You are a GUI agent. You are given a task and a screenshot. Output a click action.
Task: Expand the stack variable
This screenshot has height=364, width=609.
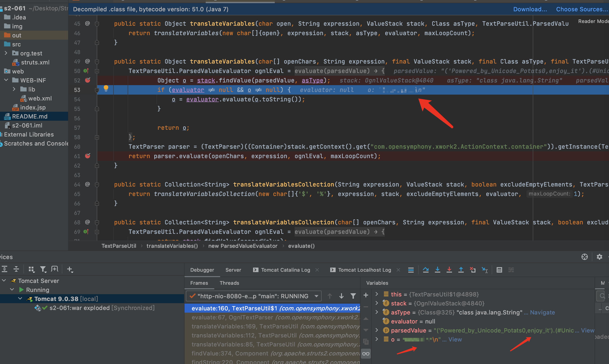[377, 303]
